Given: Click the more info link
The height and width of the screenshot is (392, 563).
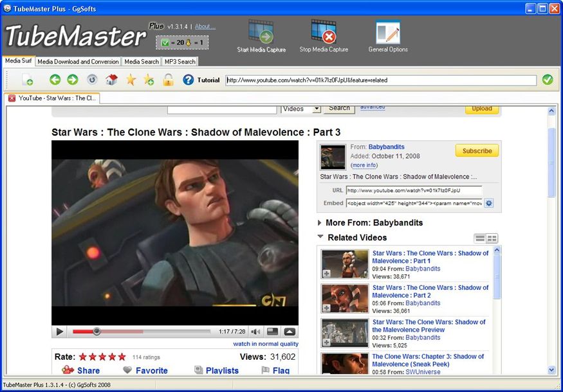Looking at the screenshot, I should click(364, 165).
